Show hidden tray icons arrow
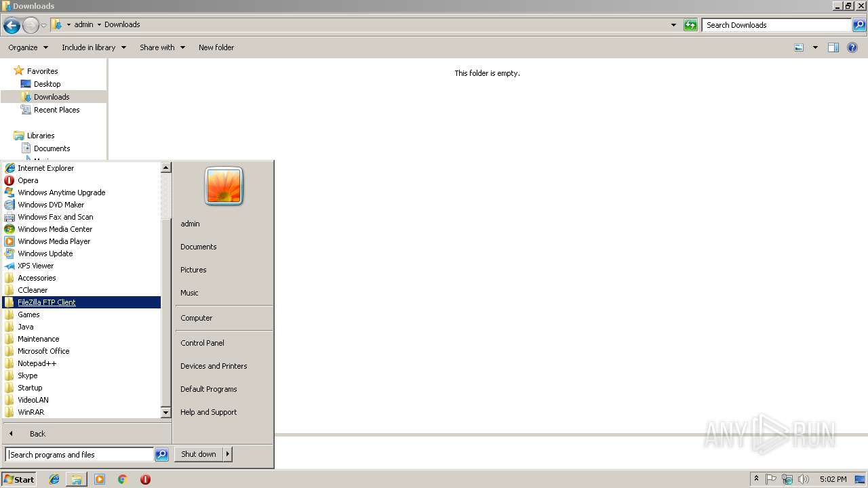The image size is (868, 488). coord(756,479)
